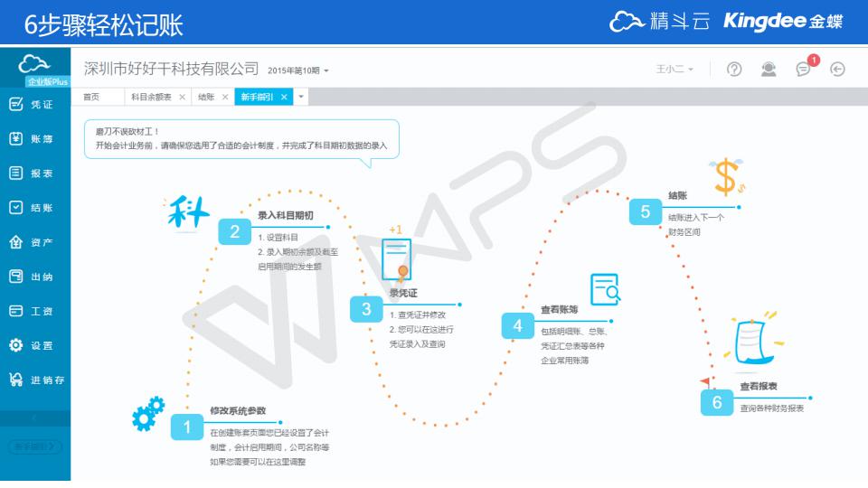868x488 pixels.
Task: Open the 账簿 ledger module in sidebar
Action: click(33, 139)
